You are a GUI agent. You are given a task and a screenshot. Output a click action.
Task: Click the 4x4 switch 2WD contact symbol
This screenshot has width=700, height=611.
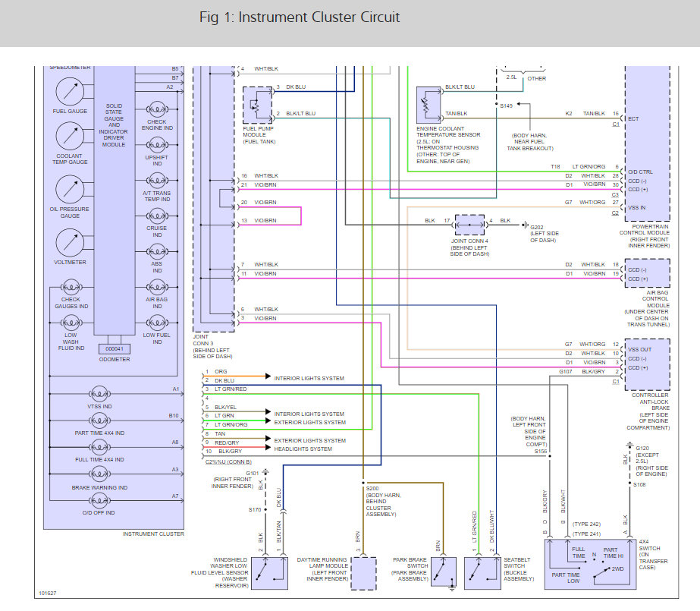(x=603, y=572)
